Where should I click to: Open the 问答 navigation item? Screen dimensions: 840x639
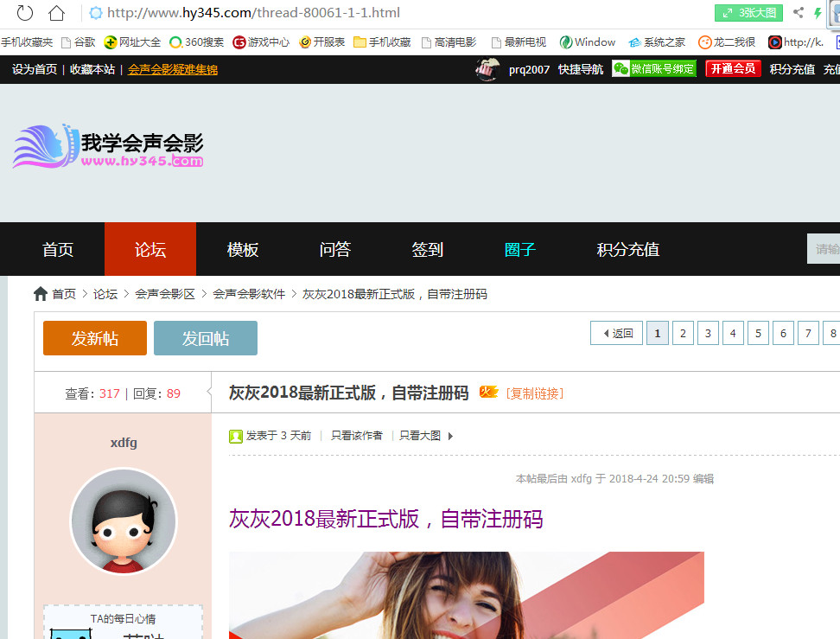334,249
